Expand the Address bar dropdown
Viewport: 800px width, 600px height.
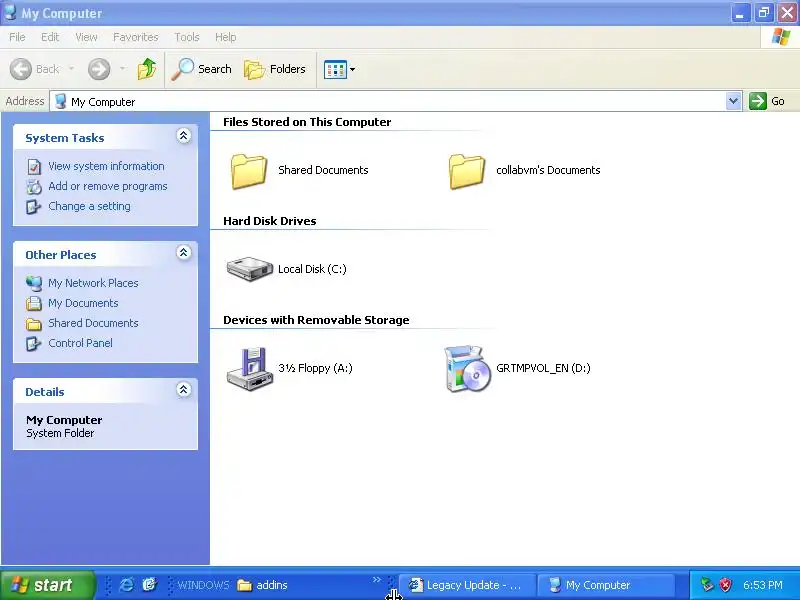click(x=733, y=101)
